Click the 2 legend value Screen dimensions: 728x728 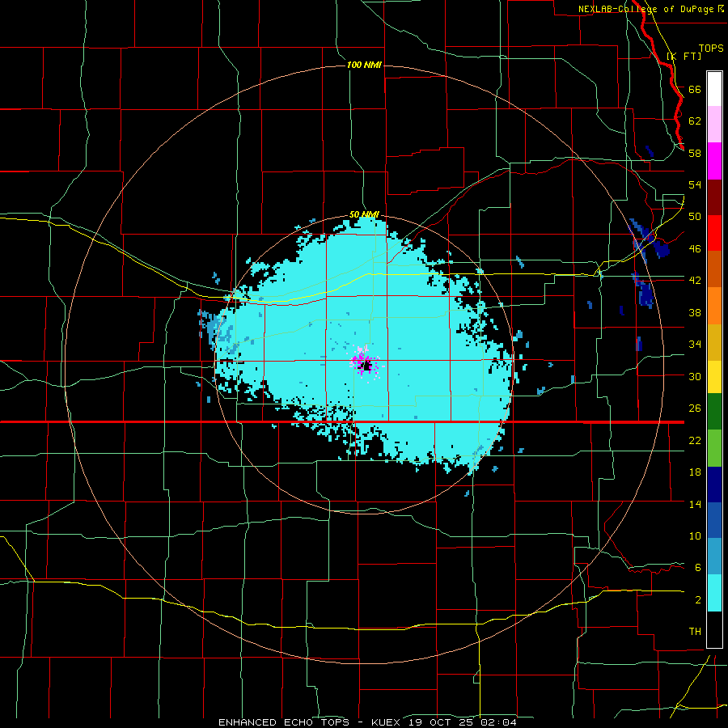click(x=698, y=600)
